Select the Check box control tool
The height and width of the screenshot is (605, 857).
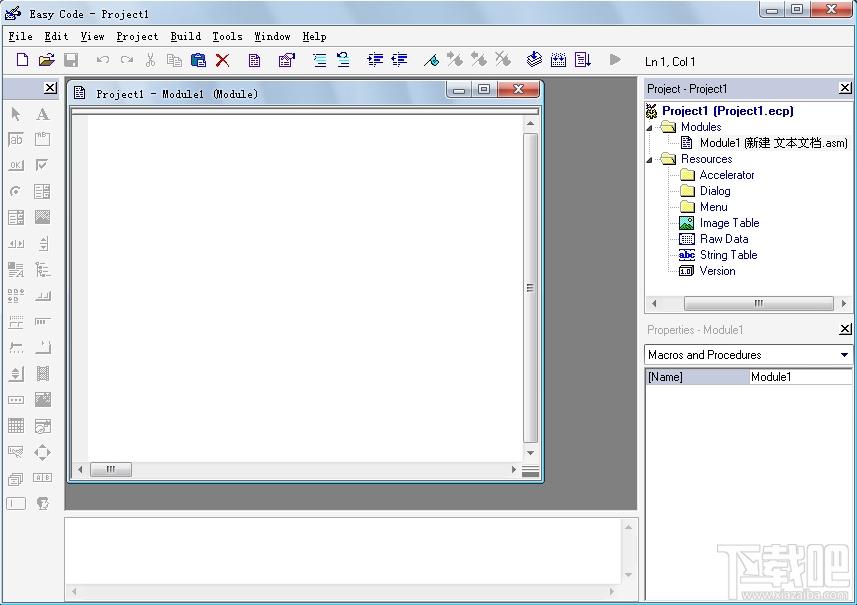pos(42,165)
